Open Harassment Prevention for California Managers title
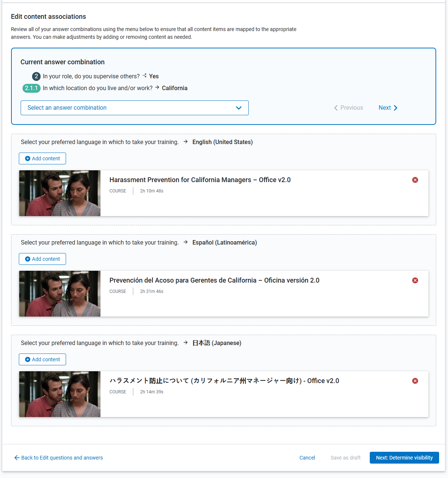This screenshot has height=478, width=448. (x=200, y=180)
